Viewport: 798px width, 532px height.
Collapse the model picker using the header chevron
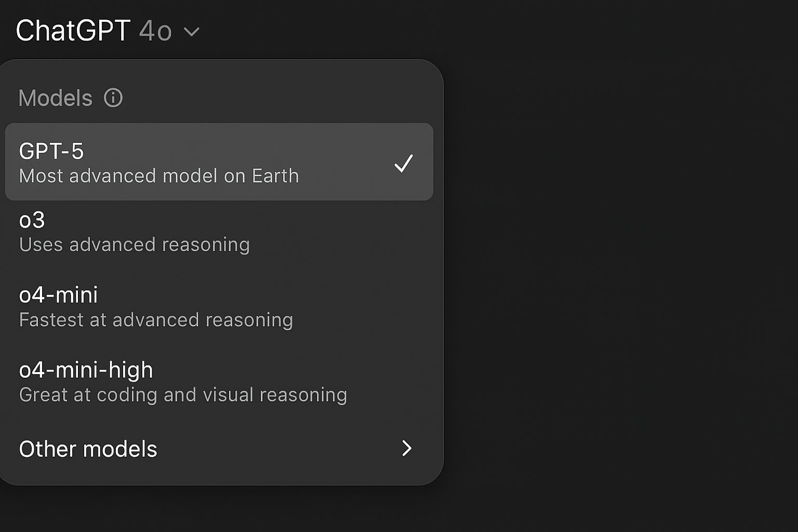(x=192, y=32)
